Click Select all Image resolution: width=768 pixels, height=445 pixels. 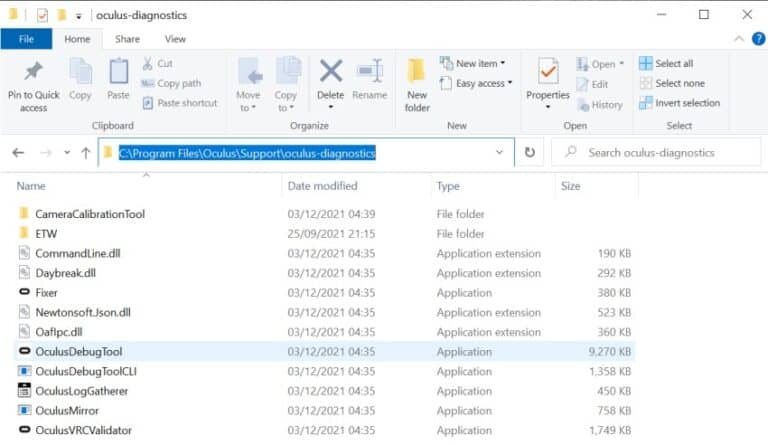(x=666, y=63)
